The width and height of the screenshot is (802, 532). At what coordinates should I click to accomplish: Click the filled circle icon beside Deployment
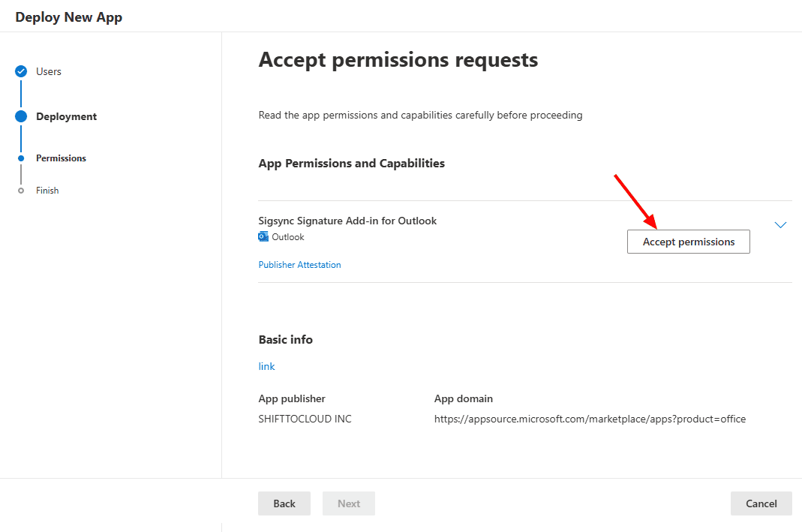click(20, 116)
